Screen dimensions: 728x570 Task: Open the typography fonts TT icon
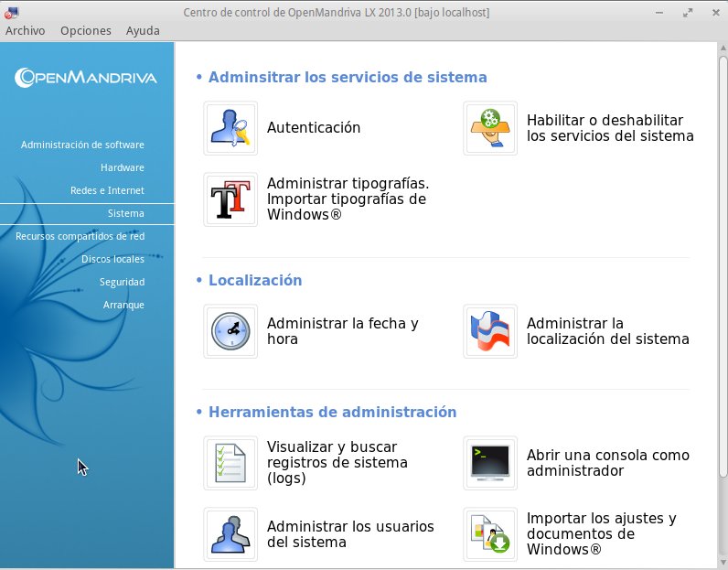tap(230, 199)
